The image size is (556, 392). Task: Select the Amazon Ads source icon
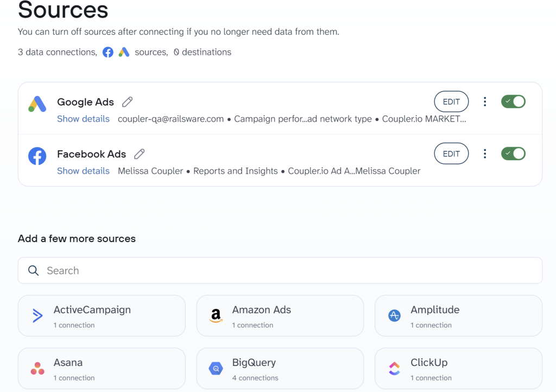(x=216, y=315)
